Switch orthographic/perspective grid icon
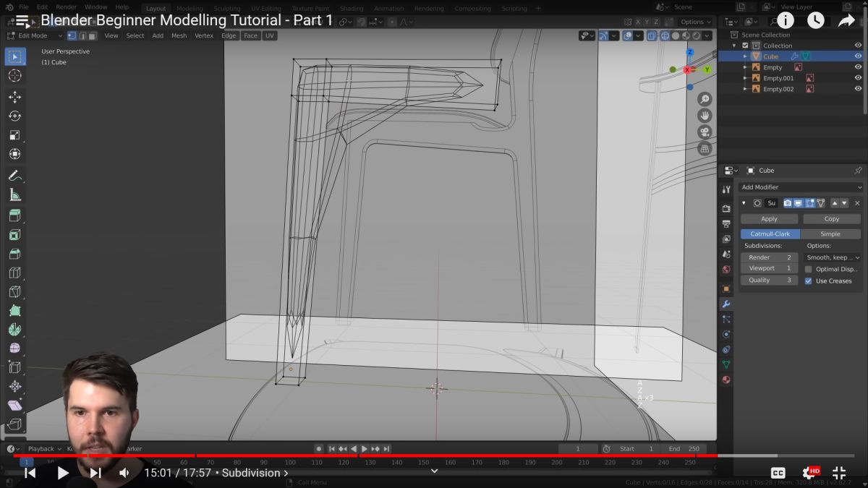Screen dimensions: 868x488 click(x=705, y=149)
